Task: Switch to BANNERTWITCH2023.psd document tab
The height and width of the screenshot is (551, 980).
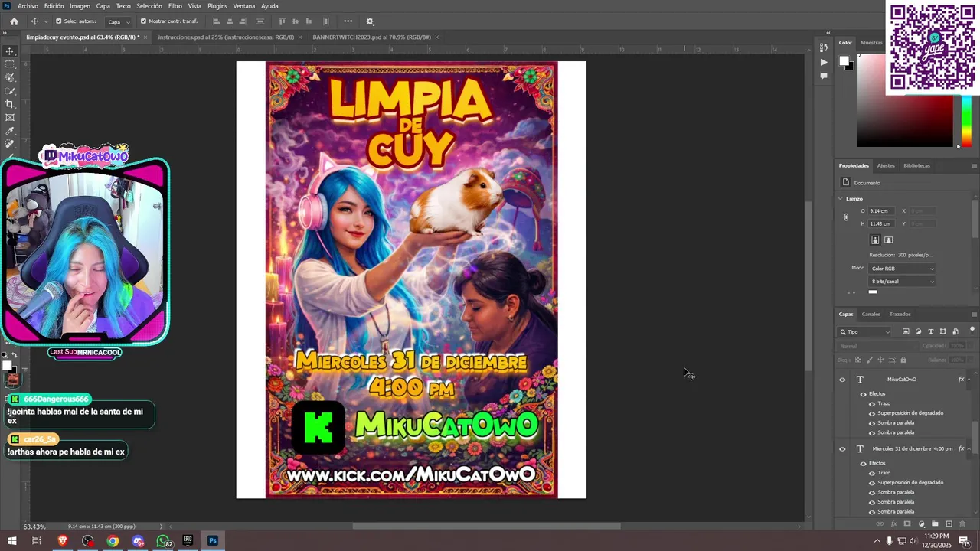Action: coord(371,37)
